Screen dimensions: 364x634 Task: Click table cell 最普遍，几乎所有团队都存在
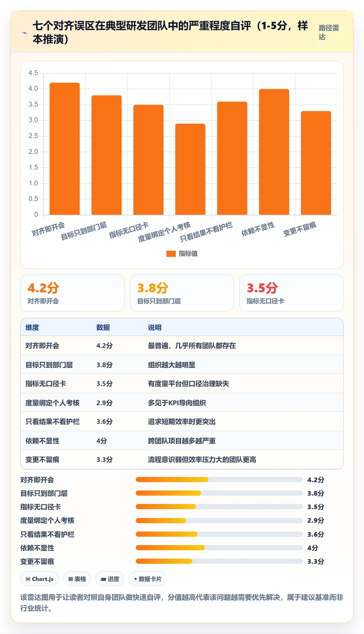pos(192,346)
